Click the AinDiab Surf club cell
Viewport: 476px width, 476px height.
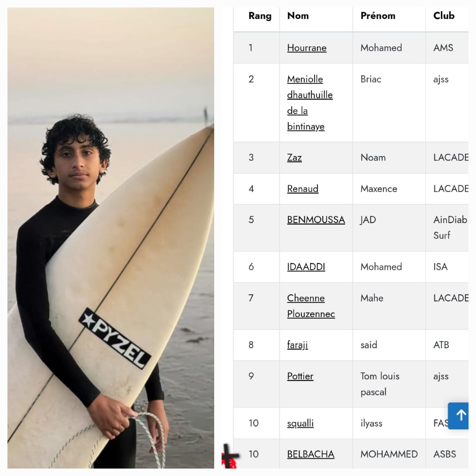450,227
